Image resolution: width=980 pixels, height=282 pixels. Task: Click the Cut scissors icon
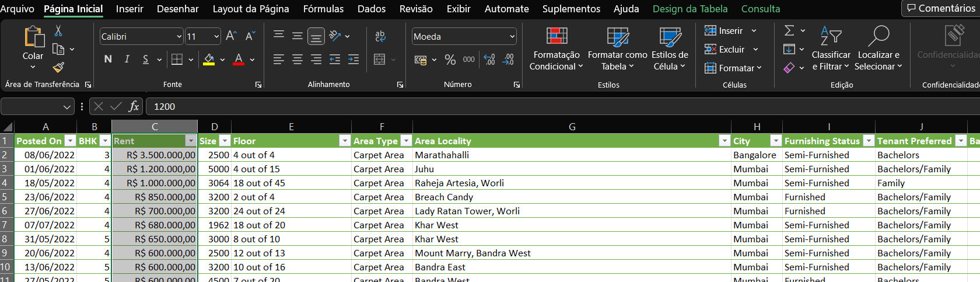(58, 31)
